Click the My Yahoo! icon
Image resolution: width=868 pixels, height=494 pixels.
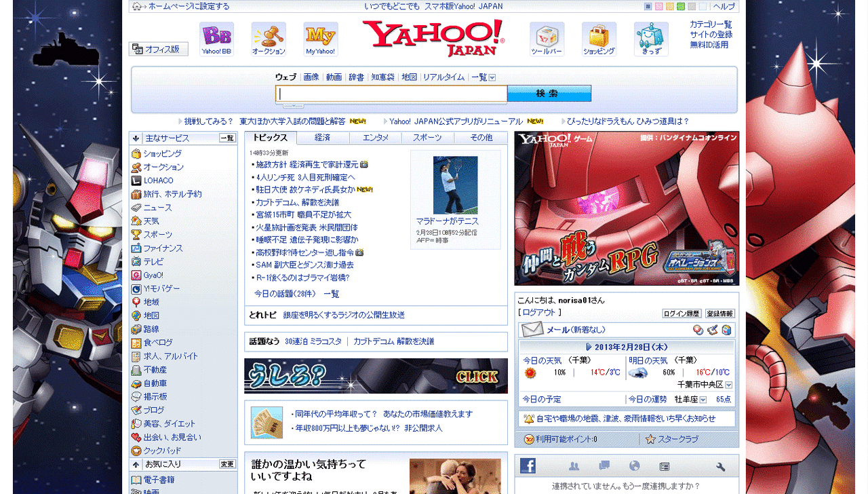(x=319, y=35)
